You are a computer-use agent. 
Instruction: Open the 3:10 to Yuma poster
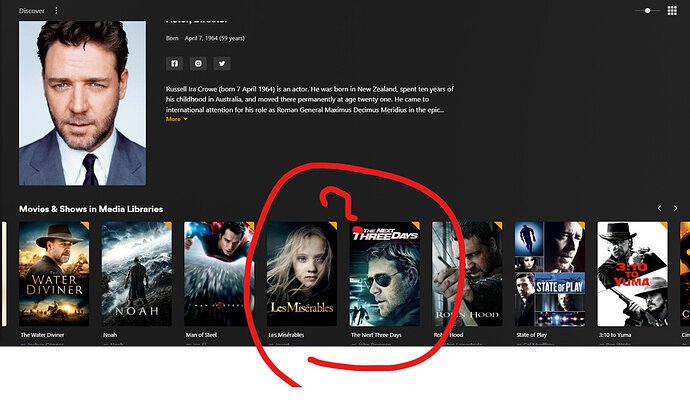pos(632,274)
